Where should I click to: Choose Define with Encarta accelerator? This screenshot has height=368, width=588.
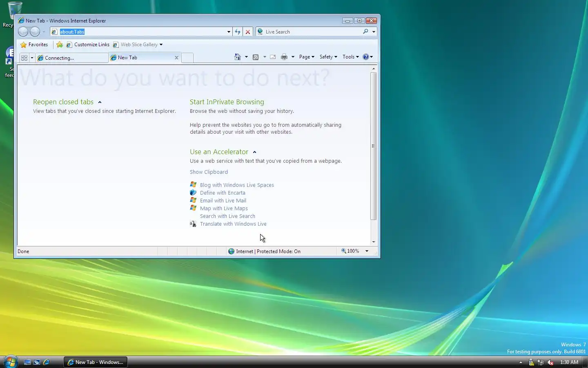223,193
